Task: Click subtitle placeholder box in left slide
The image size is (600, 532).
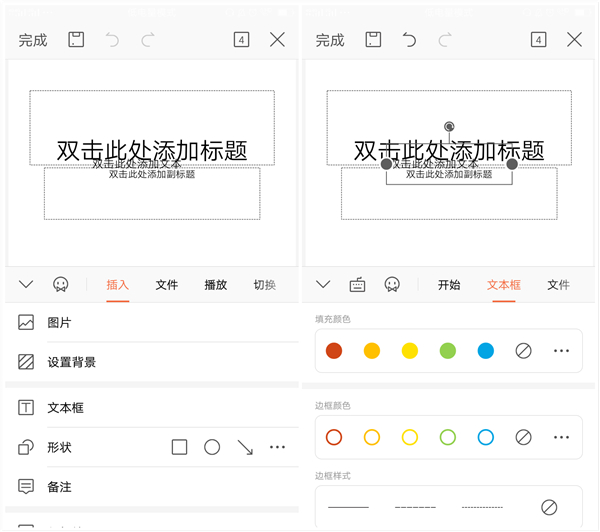Action: [152, 193]
